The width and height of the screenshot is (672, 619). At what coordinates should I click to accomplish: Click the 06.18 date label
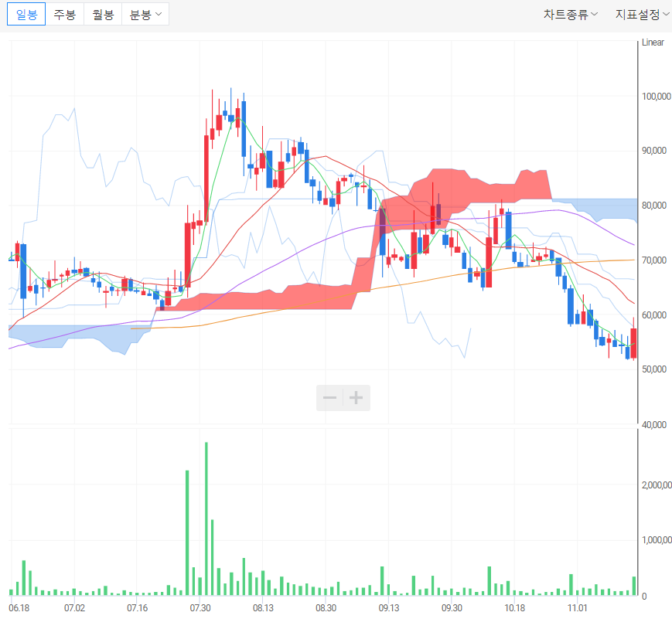coord(19,608)
